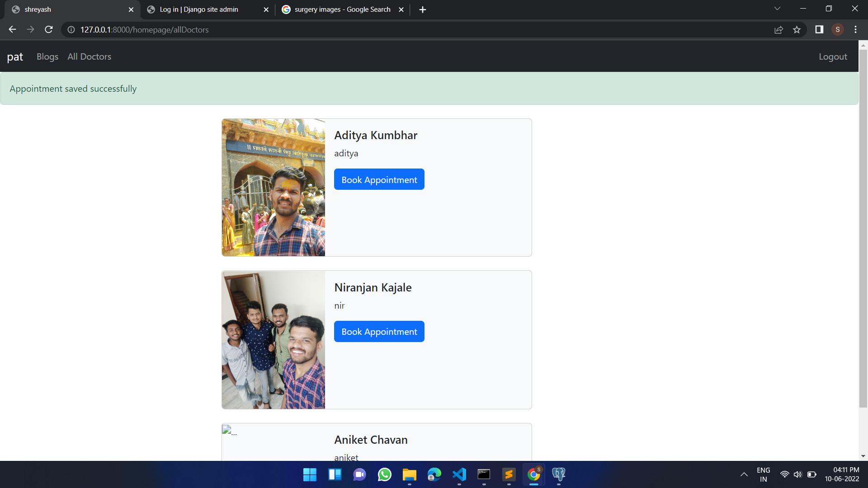Launch Visual Studio Code from the taskbar
This screenshot has height=488, width=868.
459,474
